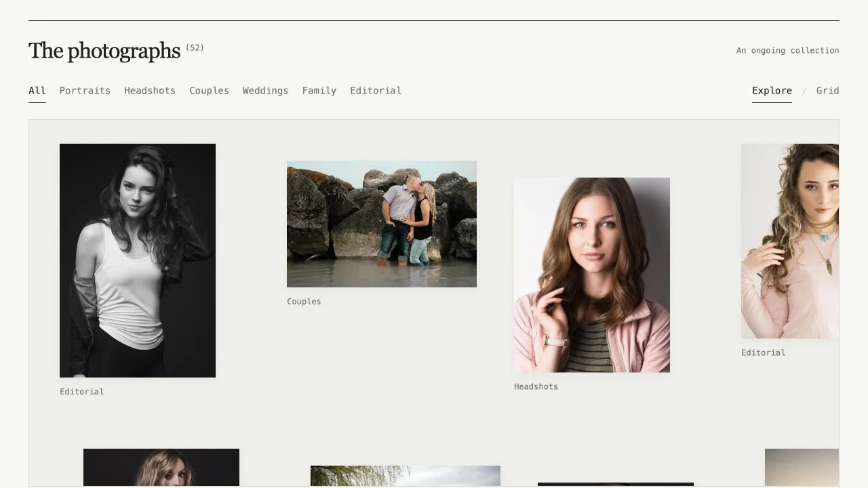Switch to Explore view mode
Image resolution: width=868 pixels, height=488 pixels.
pos(772,91)
